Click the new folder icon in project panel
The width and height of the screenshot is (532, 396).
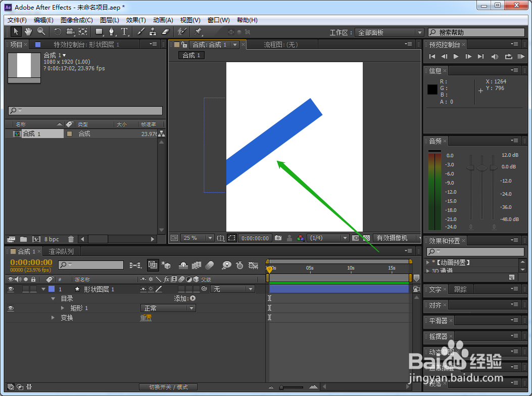(23, 239)
